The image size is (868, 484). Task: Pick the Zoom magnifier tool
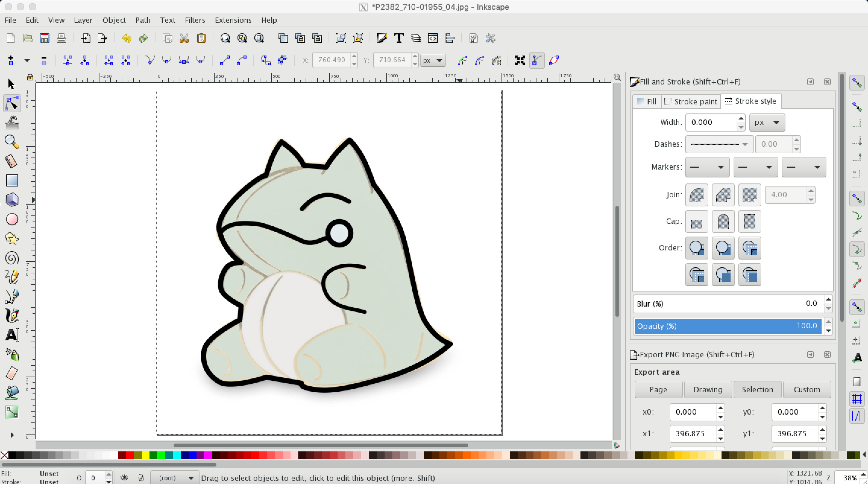pyautogui.click(x=12, y=142)
